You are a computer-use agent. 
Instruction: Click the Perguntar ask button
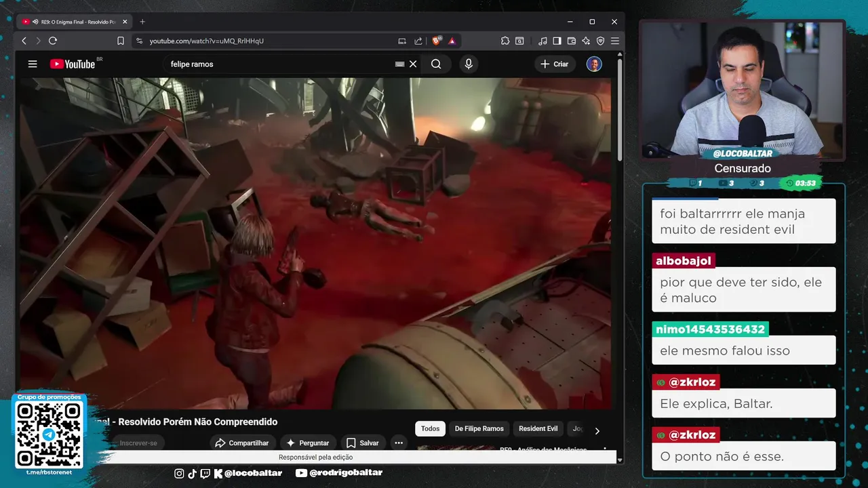tap(308, 443)
